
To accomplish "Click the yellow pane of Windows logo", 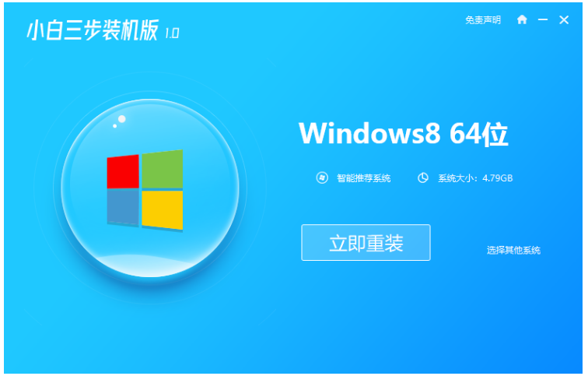I will tap(162, 209).
